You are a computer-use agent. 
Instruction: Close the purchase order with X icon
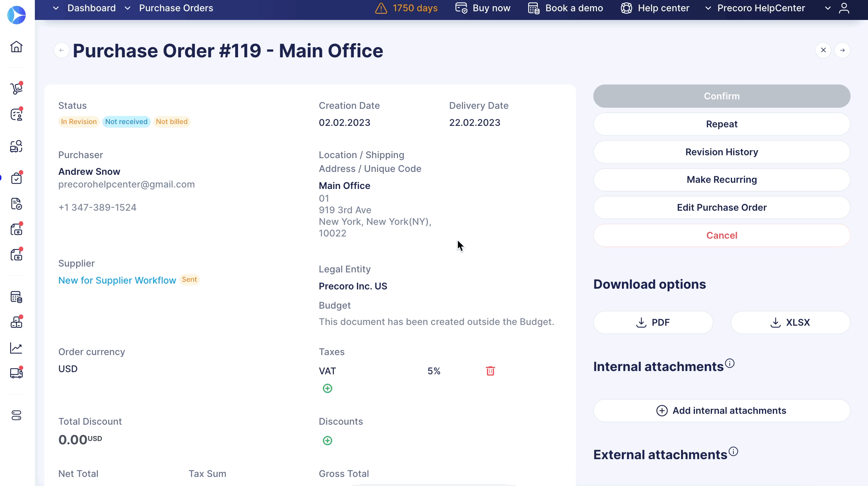click(823, 50)
